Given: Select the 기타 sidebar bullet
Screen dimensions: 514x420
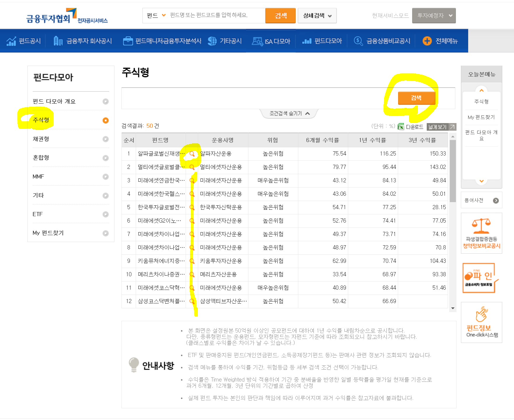Looking at the screenshot, I should click(x=106, y=196).
